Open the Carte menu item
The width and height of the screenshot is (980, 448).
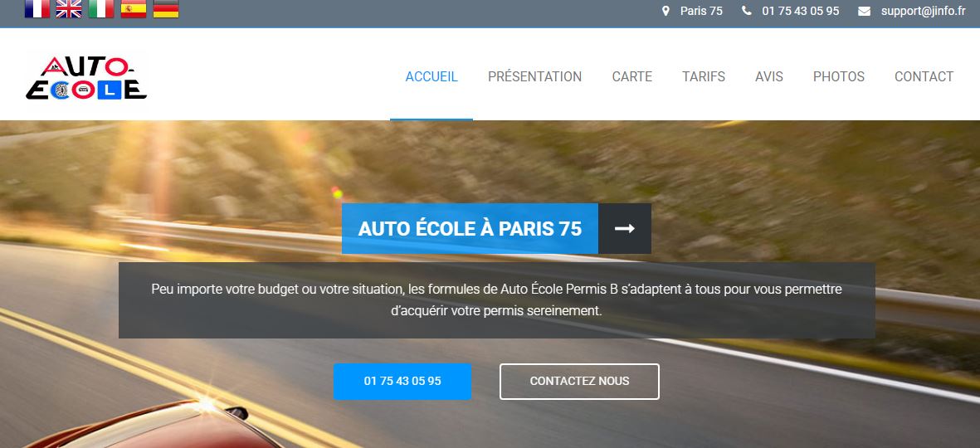[631, 77]
